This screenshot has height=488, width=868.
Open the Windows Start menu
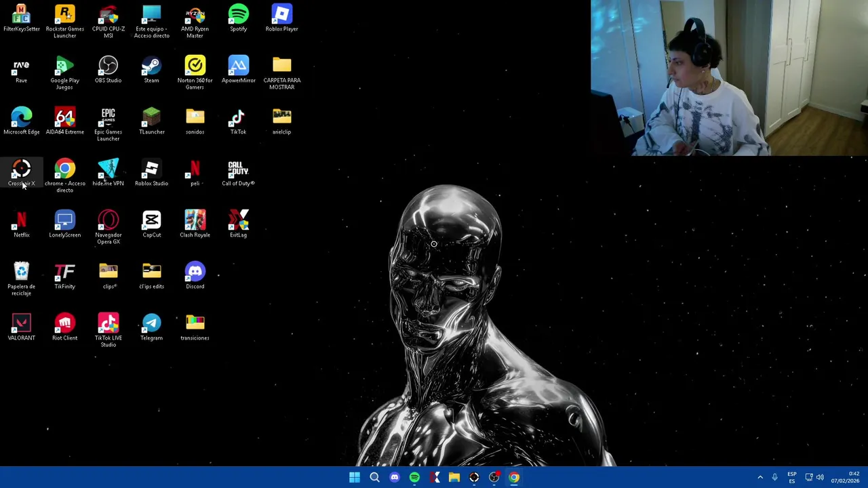[355, 477]
